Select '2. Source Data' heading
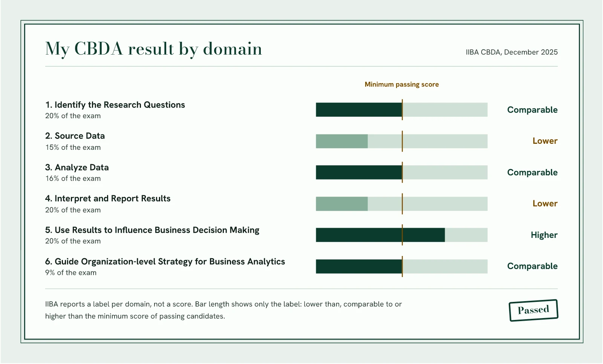Screen dimensions: 603x364 tap(75, 136)
